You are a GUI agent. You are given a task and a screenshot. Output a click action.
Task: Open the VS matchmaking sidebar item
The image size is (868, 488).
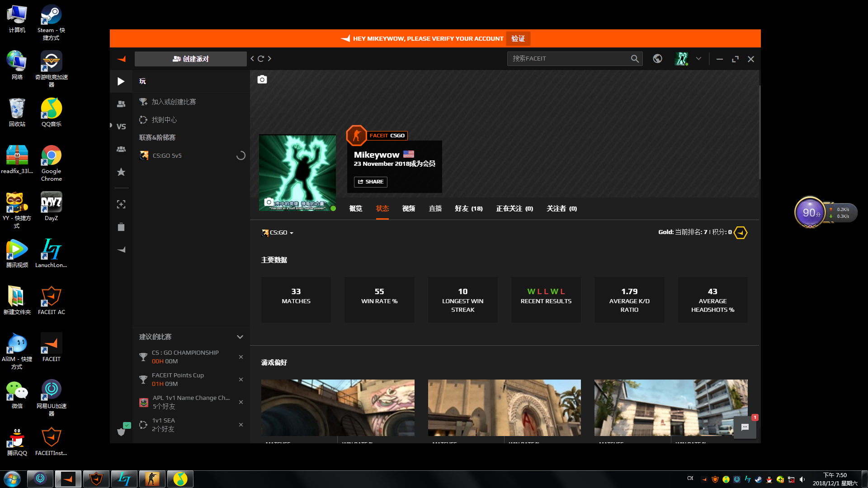click(121, 127)
